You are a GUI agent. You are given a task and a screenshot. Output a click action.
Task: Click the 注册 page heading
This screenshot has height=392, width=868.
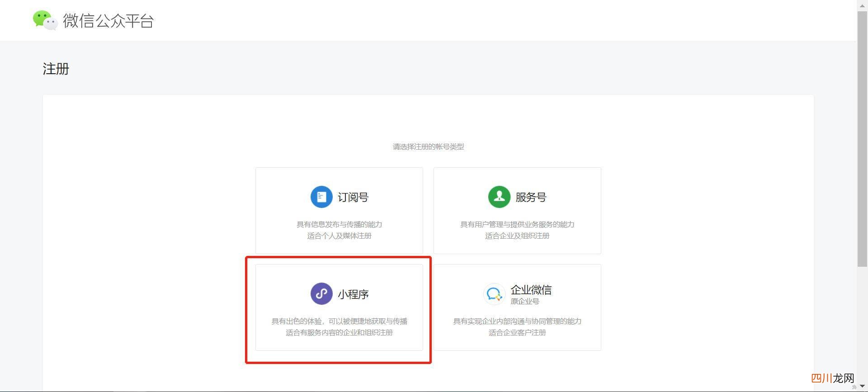56,69
